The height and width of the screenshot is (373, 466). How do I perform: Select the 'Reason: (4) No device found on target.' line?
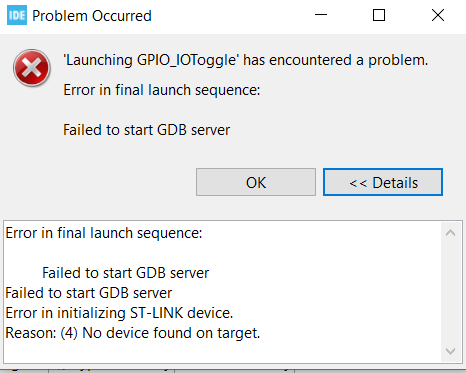tap(133, 333)
